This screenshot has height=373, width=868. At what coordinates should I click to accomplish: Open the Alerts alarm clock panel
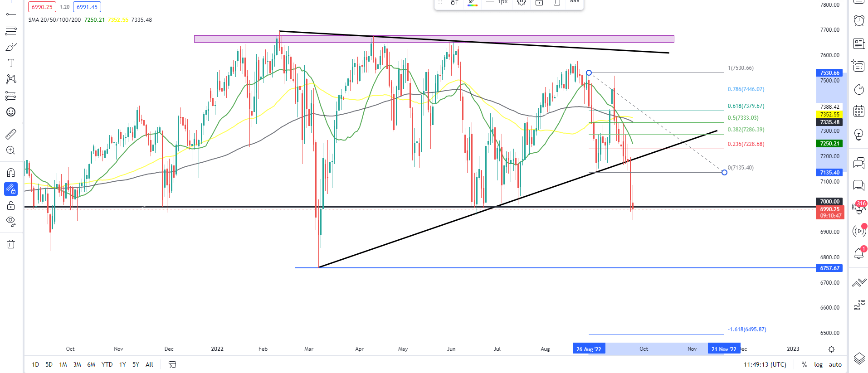[x=859, y=20]
